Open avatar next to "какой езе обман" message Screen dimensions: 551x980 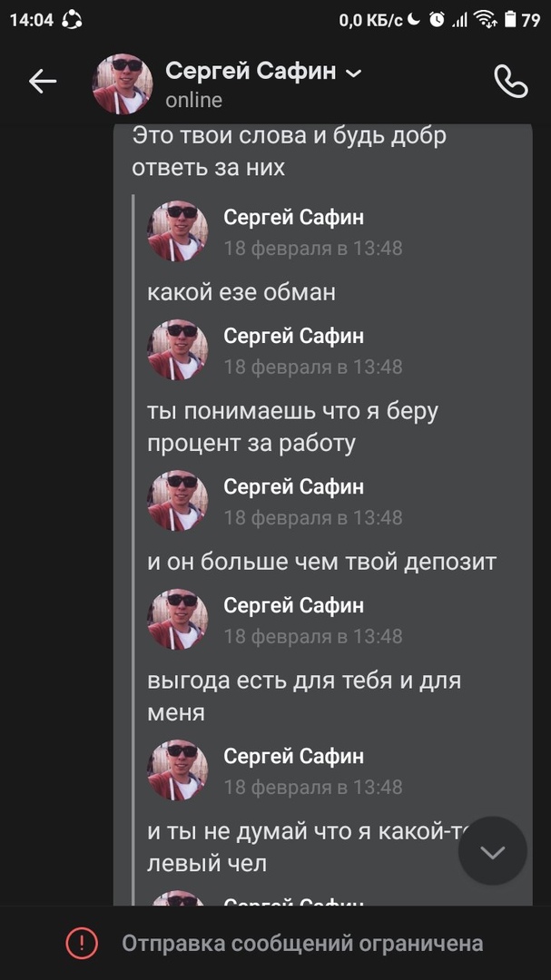[x=178, y=231]
